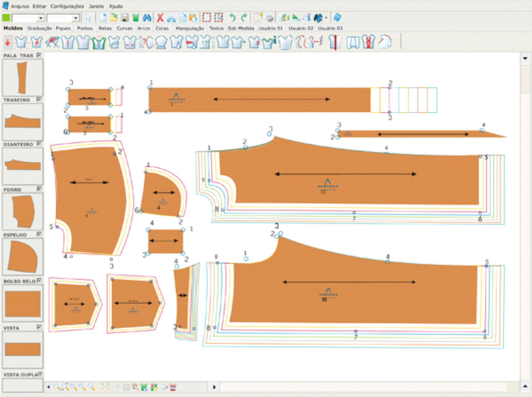Click the red down-arrow mold tool
The height and width of the screenshot is (397, 532).
coord(7,42)
